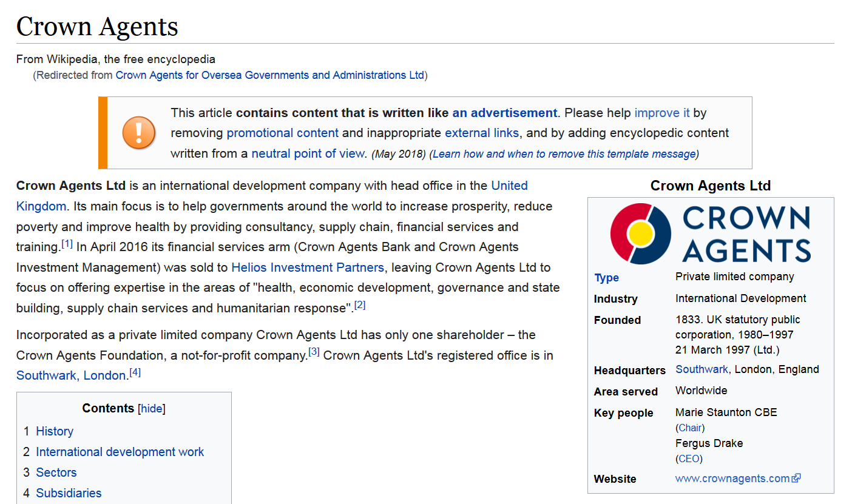Follow the 'improve it' link
This screenshot has width=852, height=504.
[662, 113]
